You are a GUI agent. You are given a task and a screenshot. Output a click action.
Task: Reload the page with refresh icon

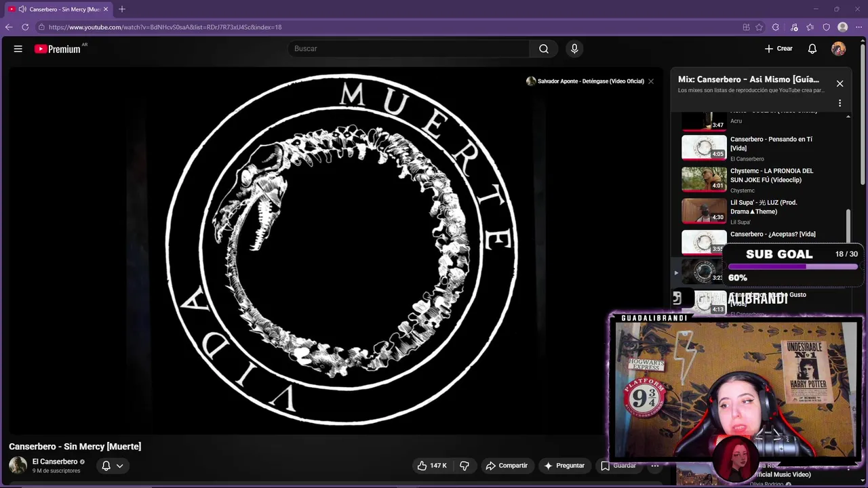point(25,27)
